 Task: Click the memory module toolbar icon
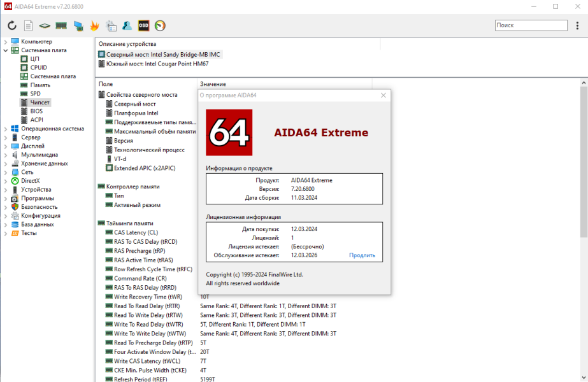61,25
